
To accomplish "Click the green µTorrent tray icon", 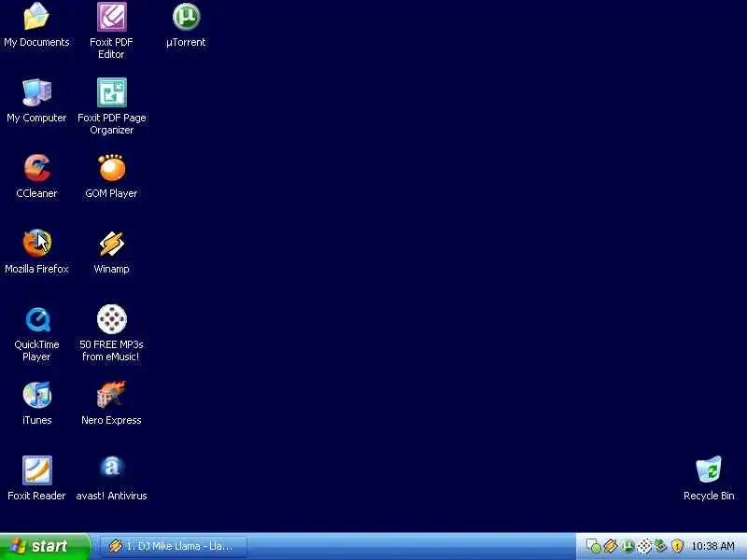I will click(627, 546).
